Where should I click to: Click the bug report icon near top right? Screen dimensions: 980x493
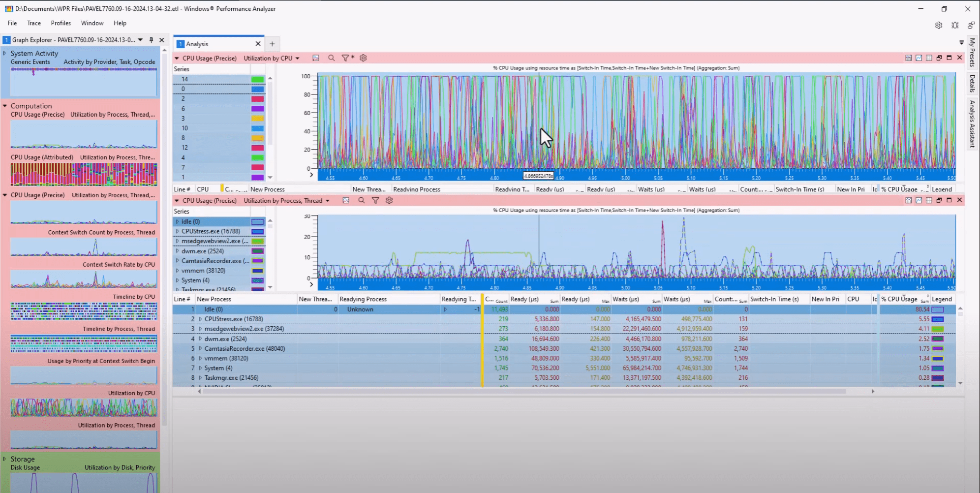955,25
